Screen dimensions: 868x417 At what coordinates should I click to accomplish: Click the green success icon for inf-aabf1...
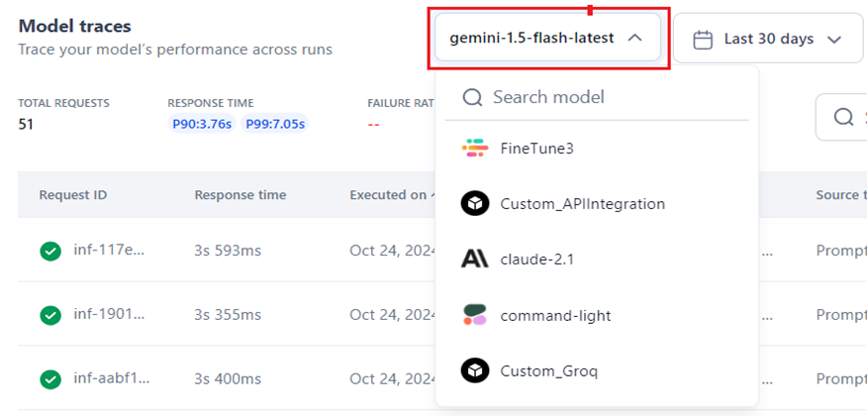click(50, 379)
